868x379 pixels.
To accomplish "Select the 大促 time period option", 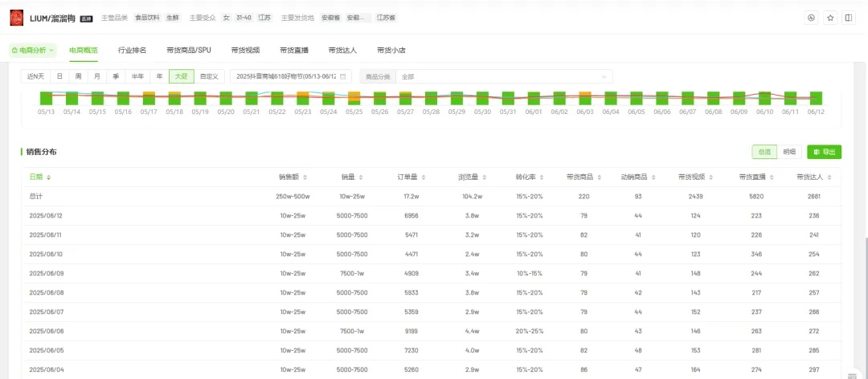I will click(182, 76).
